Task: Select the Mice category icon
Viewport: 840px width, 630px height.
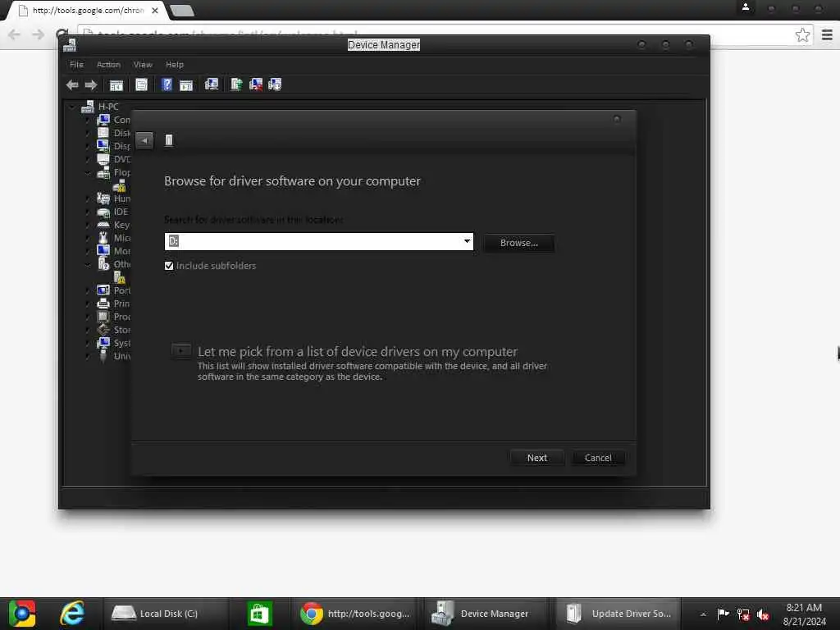Action: (103, 238)
